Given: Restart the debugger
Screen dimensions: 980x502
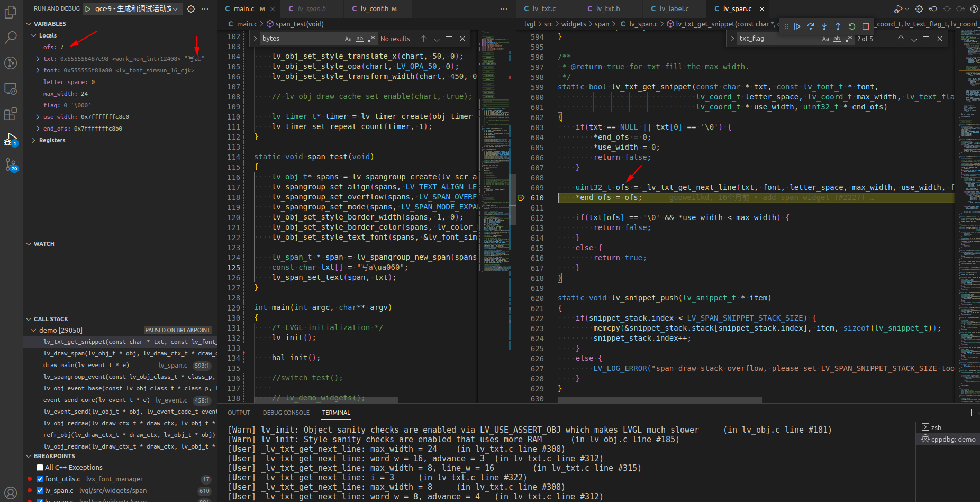Looking at the screenshot, I should (x=851, y=26).
